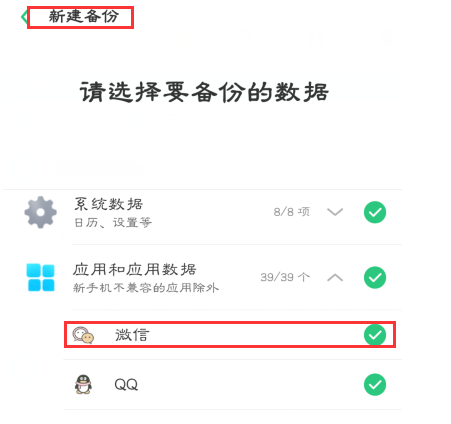The width and height of the screenshot is (451, 424).
Task: Click the blue app grid icon
Action: 41,277
